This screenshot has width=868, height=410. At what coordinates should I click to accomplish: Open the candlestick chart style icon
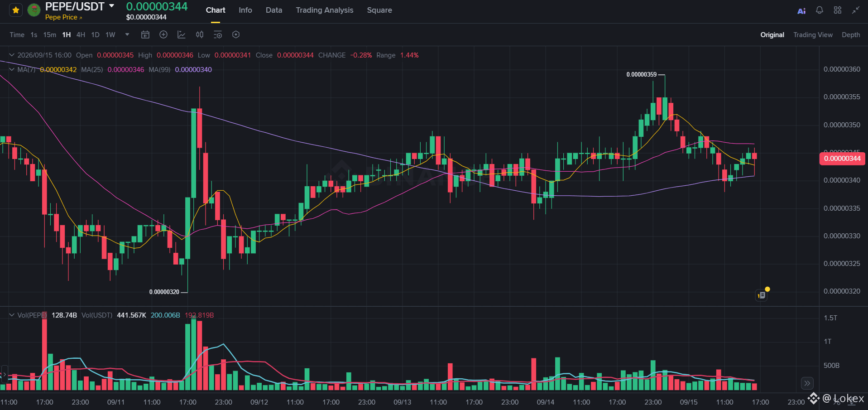point(200,34)
